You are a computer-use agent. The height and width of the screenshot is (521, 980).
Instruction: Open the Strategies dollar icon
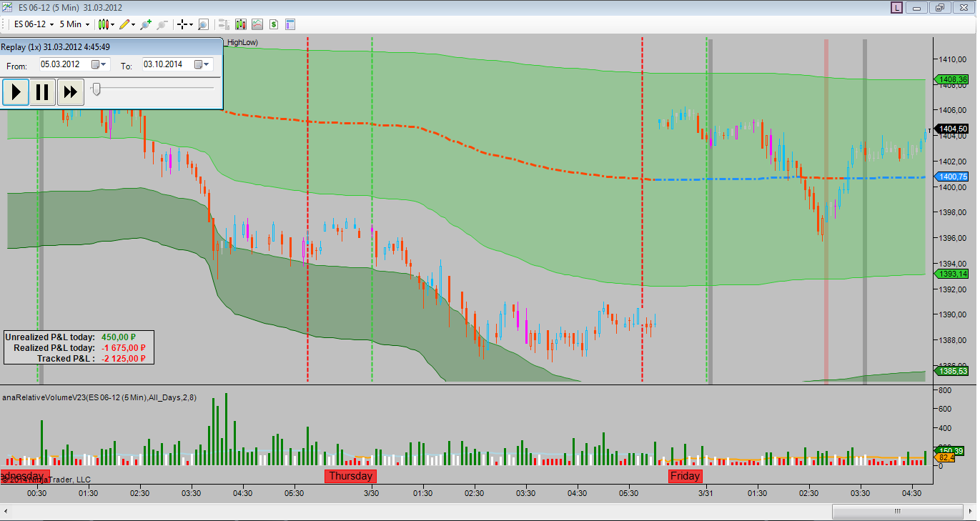[274, 24]
